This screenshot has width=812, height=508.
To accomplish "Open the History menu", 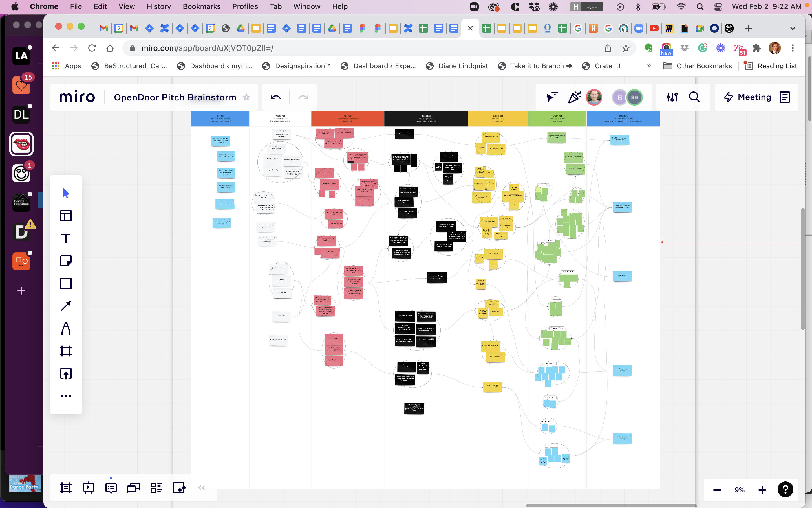I will click(x=159, y=6).
